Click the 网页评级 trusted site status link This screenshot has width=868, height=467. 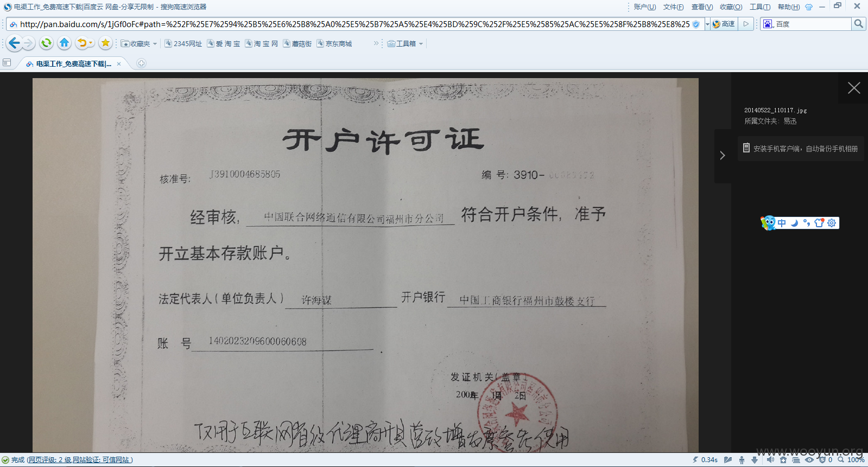[x=79, y=460]
